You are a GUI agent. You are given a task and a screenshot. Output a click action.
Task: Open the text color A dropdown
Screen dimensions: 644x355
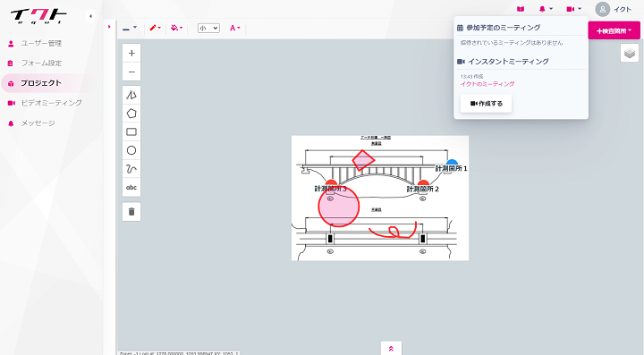[235, 28]
